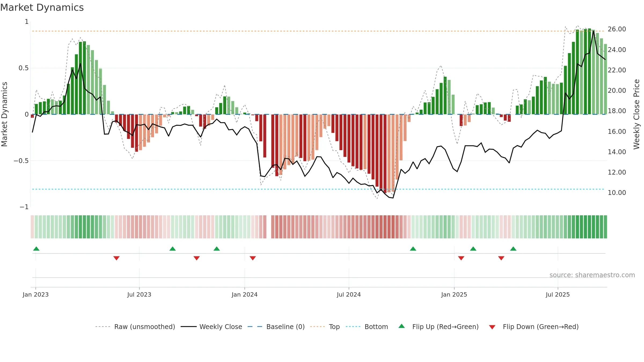Click the Weekly Close Price axis title

636,114
